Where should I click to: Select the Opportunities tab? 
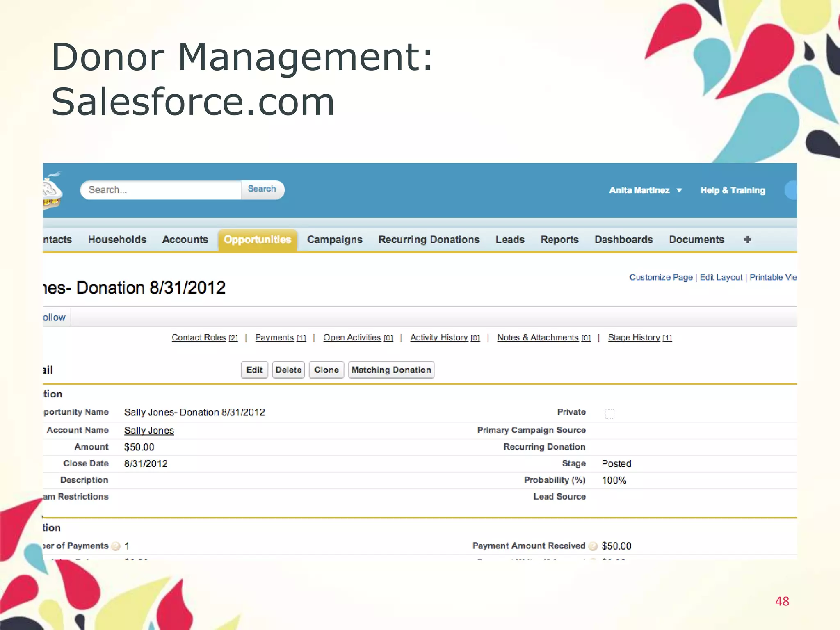click(x=258, y=240)
